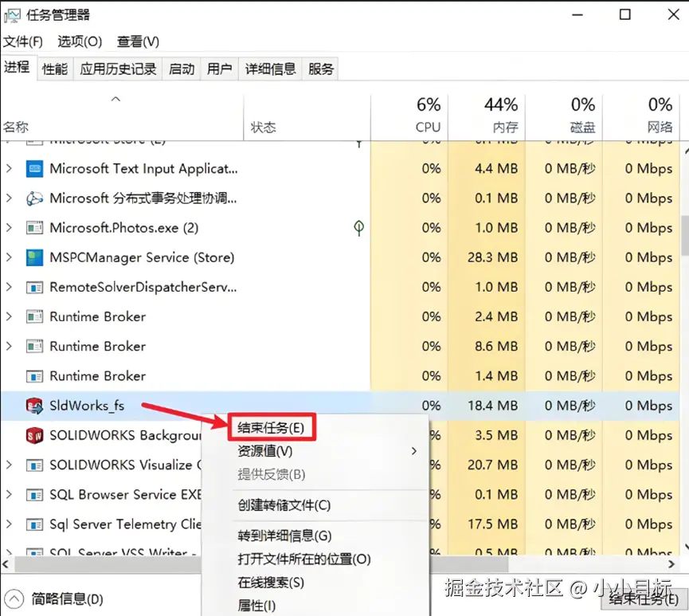The width and height of the screenshot is (689, 616).
Task: Click the 3.5 MB memory value
Action: [496, 436]
